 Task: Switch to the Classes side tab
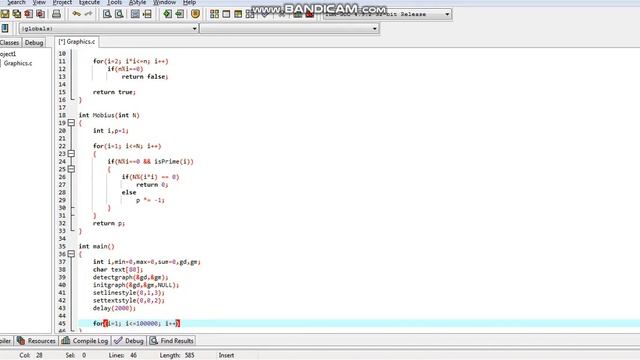coord(10,42)
